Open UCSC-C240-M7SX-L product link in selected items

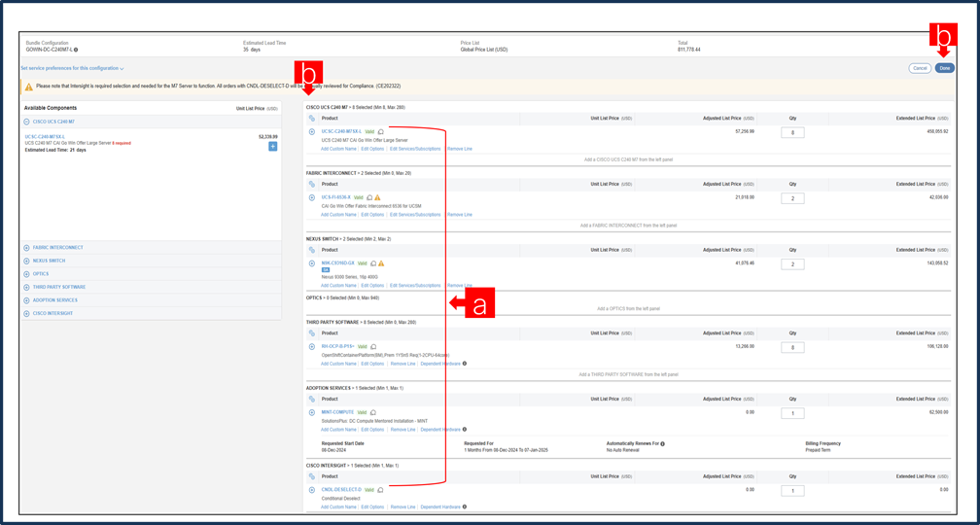pyautogui.click(x=341, y=132)
